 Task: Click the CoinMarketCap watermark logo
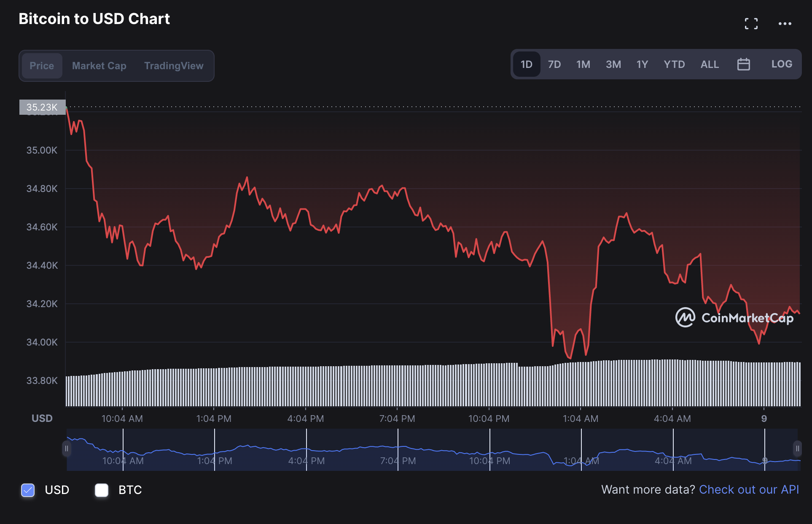[734, 318]
